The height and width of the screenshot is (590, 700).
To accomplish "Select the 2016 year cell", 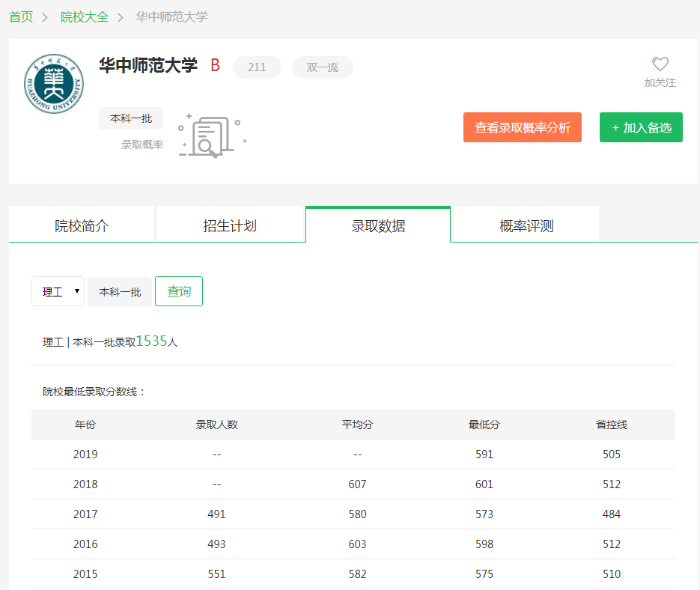I will (85, 544).
